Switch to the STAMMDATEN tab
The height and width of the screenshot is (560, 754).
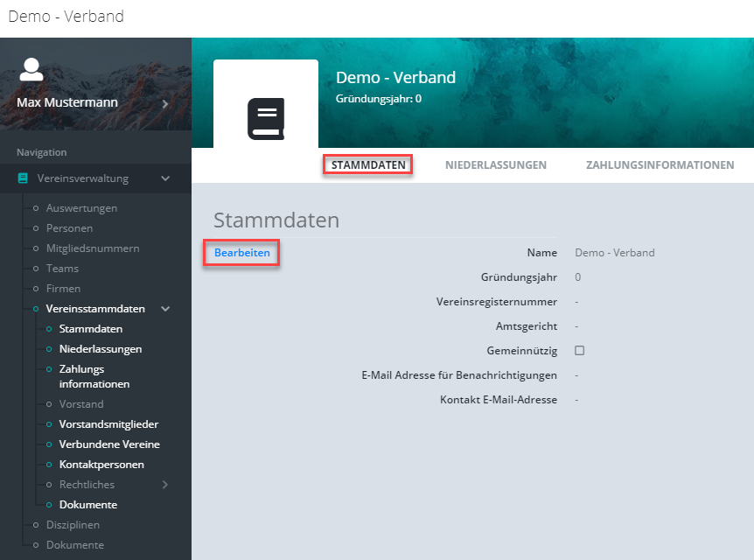pyautogui.click(x=368, y=165)
